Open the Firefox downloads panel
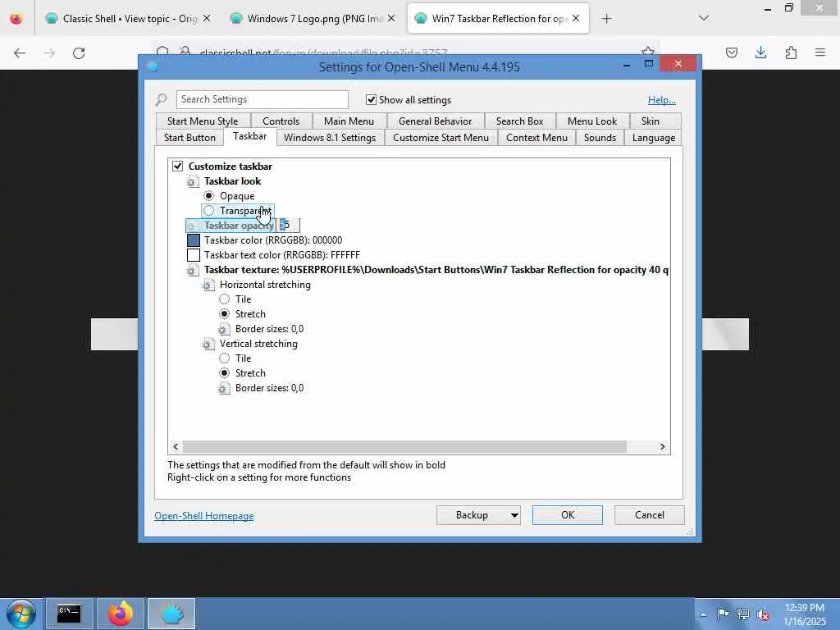The image size is (840, 630). (760, 52)
